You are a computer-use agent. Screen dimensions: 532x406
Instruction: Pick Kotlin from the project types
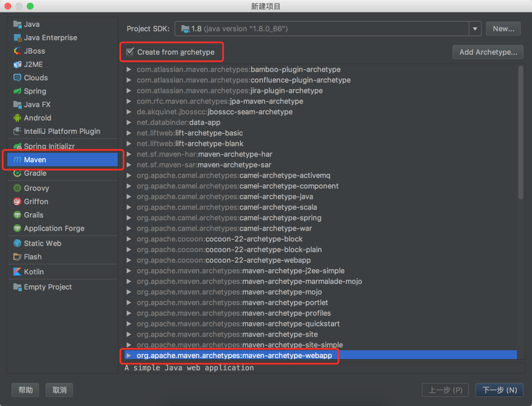click(x=63, y=272)
